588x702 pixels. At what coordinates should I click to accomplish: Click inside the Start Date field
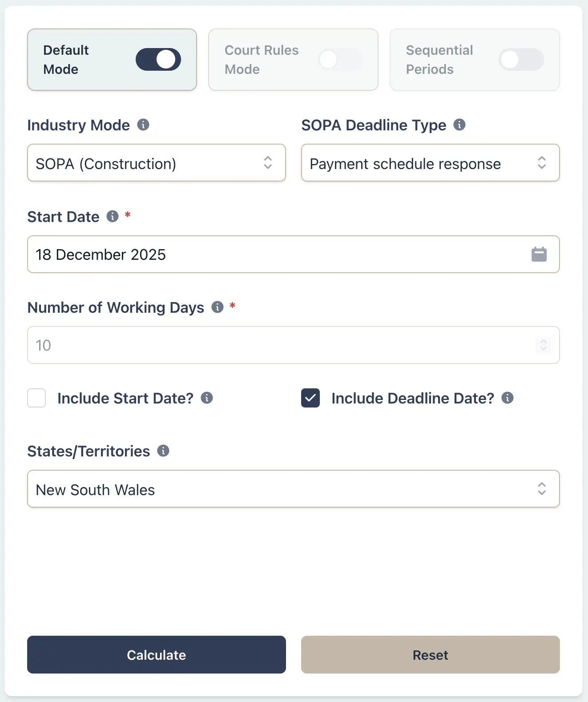[x=267, y=254]
